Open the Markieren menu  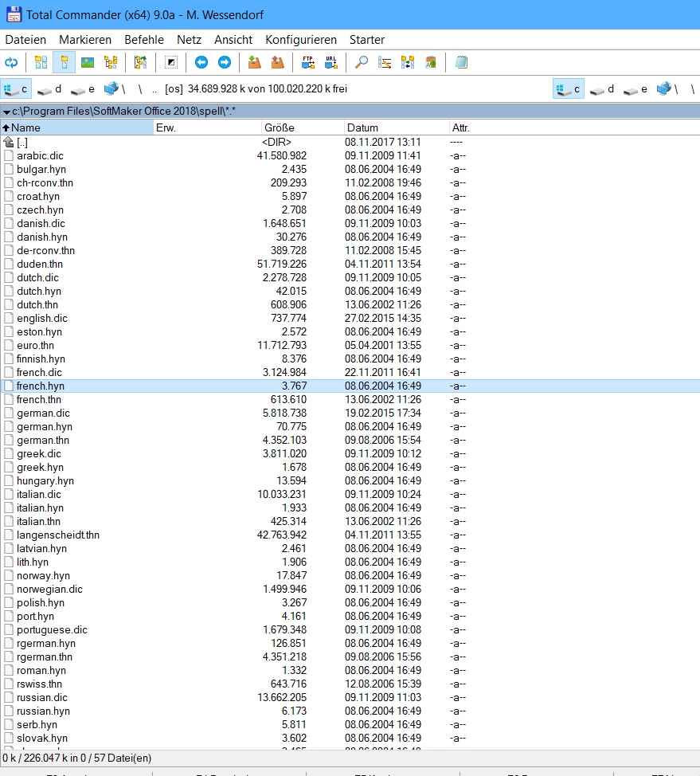pyautogui.click(x=85, y=40)
